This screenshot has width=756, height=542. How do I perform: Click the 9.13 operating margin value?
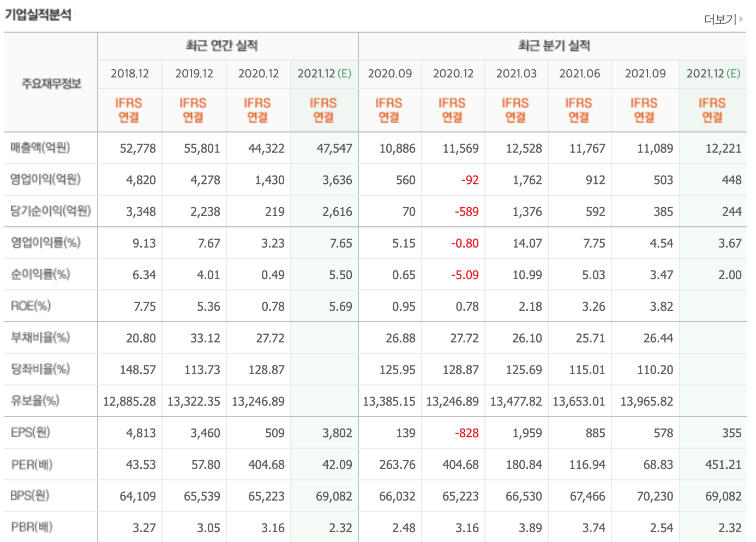point(144,243)
